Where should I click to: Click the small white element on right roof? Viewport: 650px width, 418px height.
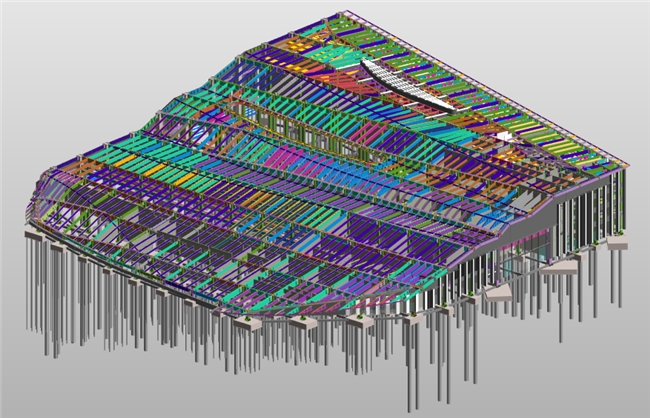pos(503,135)
